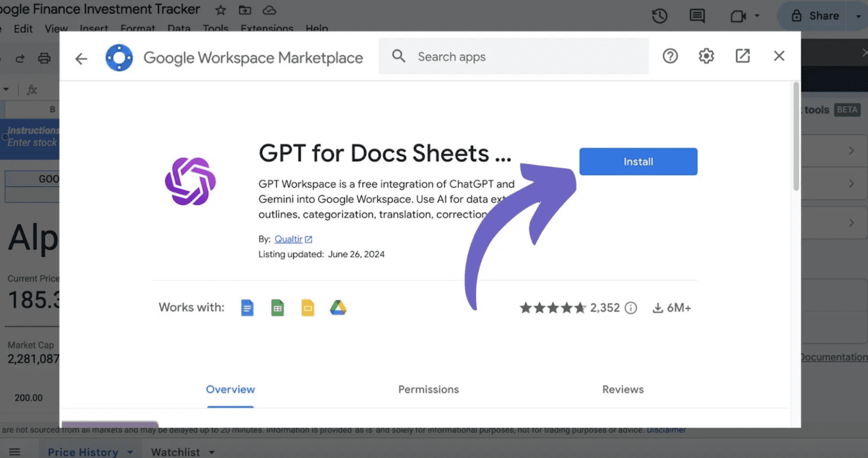Viewport: 868px width, 458px height.
Task: Open the Data menu in Sheets
Action: pos(179,28)
